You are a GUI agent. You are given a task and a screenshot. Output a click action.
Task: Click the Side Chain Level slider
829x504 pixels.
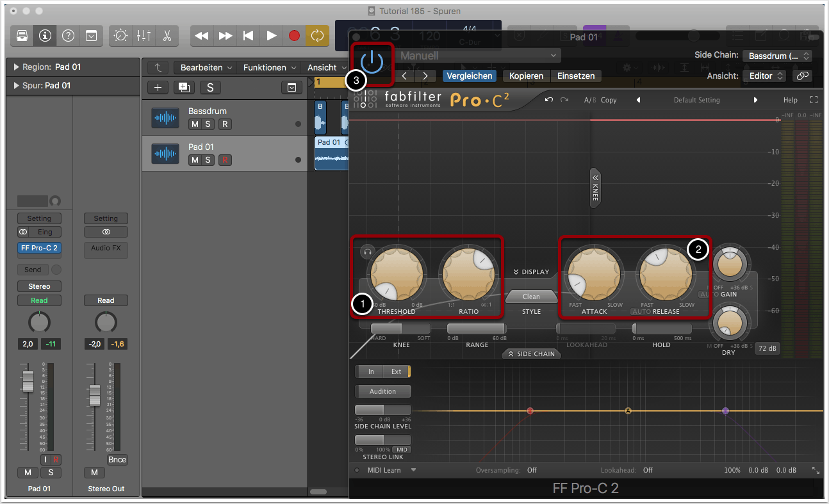point(383,410)
